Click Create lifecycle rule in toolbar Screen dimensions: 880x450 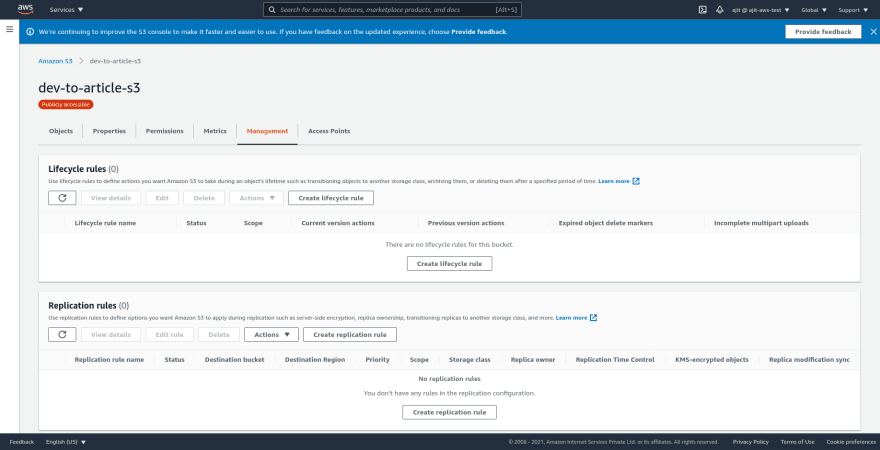pyautogui.click(x=331, y=198)
